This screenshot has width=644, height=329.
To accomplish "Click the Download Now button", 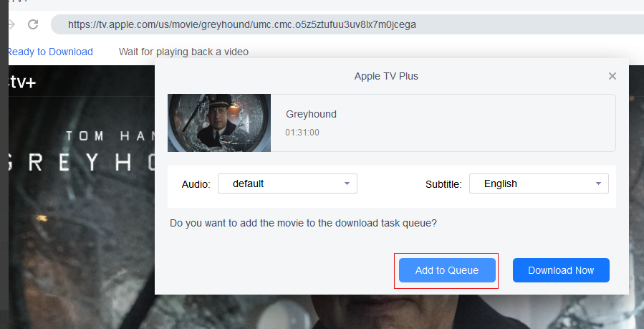I will 561,270.
